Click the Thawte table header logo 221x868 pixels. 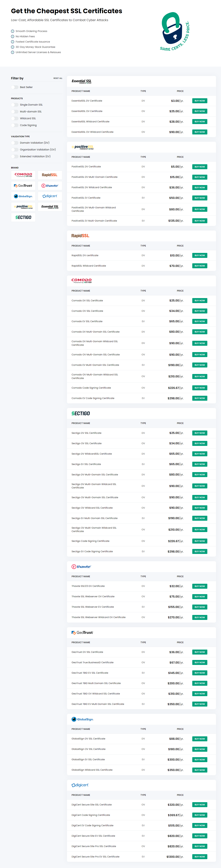[81, 567]
